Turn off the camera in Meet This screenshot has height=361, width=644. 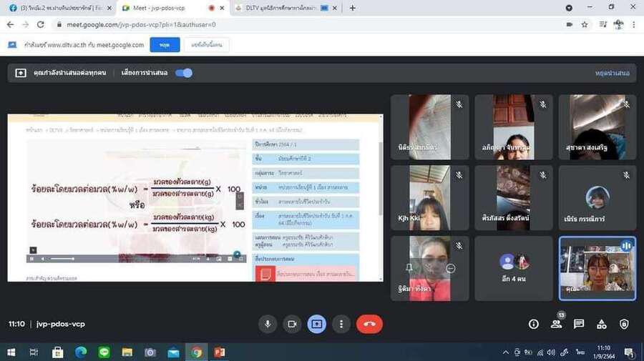click(x=292, y=324)
